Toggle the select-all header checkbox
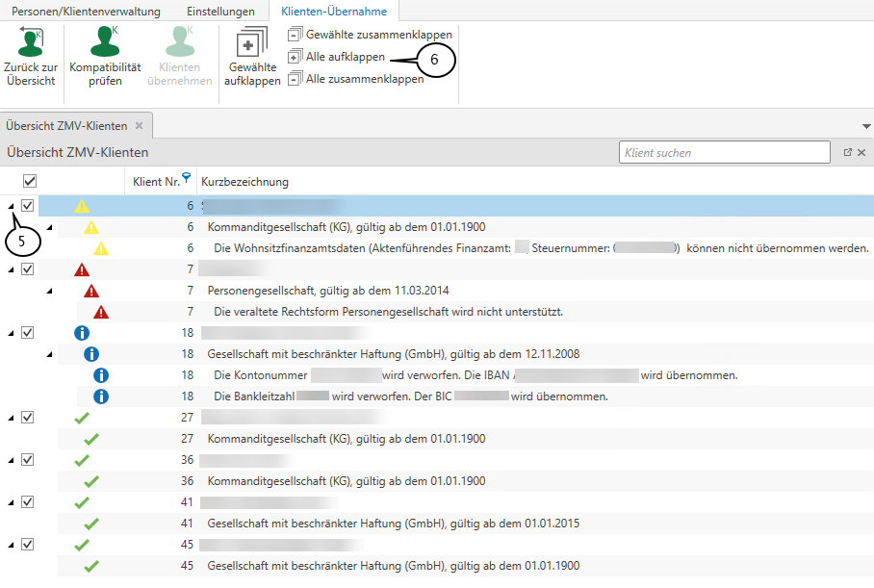 (30, 181)
